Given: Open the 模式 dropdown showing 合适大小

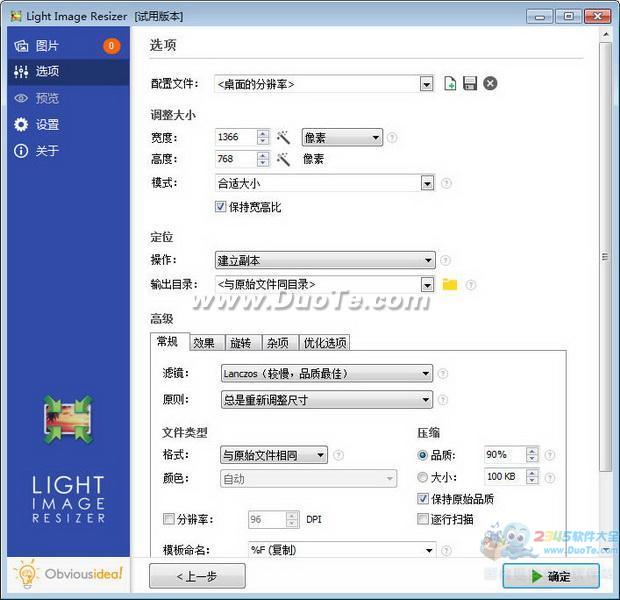Looking at the screenshot, I should point(427,183).
